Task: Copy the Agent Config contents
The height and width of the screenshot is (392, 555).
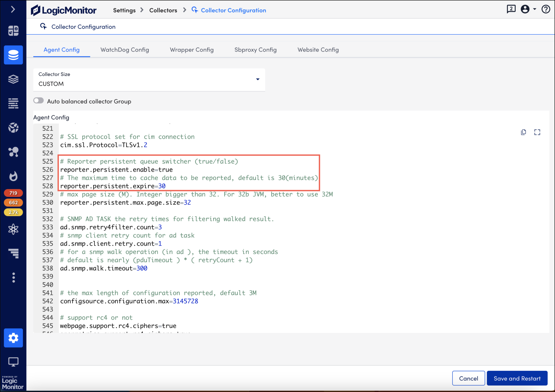Action: coord(523,132)
